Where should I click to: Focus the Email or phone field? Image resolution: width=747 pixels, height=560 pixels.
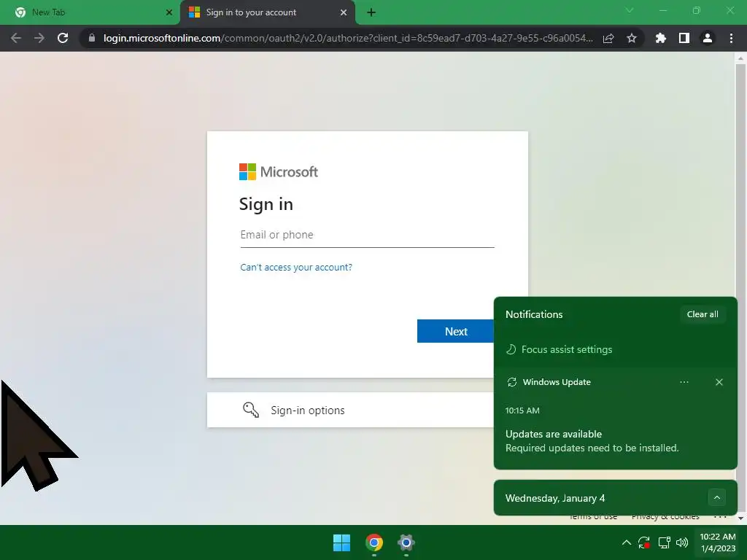(x=368, y=236)
